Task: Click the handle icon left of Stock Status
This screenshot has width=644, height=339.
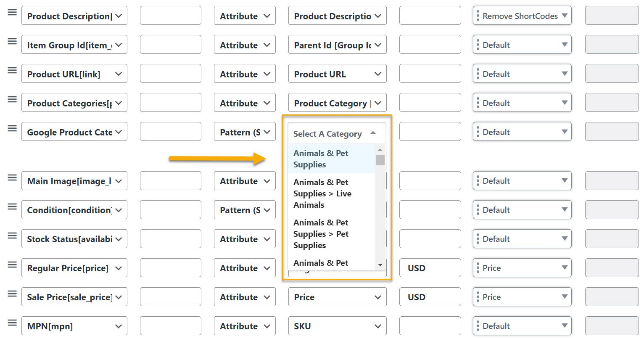Action: (x=13, y=236)
